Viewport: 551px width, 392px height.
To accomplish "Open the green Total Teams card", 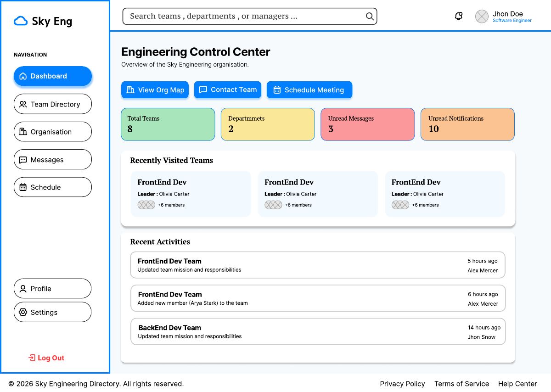I will tap(168, 124).
